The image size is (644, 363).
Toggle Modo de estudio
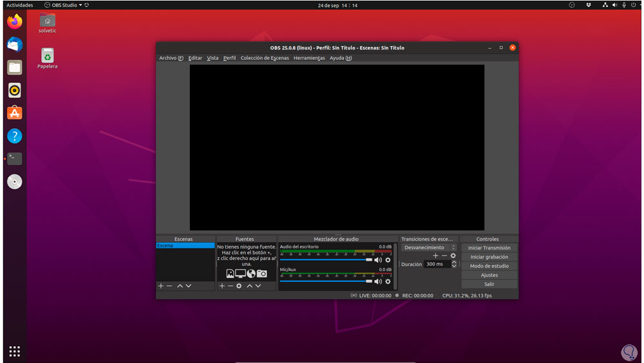(489, 266)
